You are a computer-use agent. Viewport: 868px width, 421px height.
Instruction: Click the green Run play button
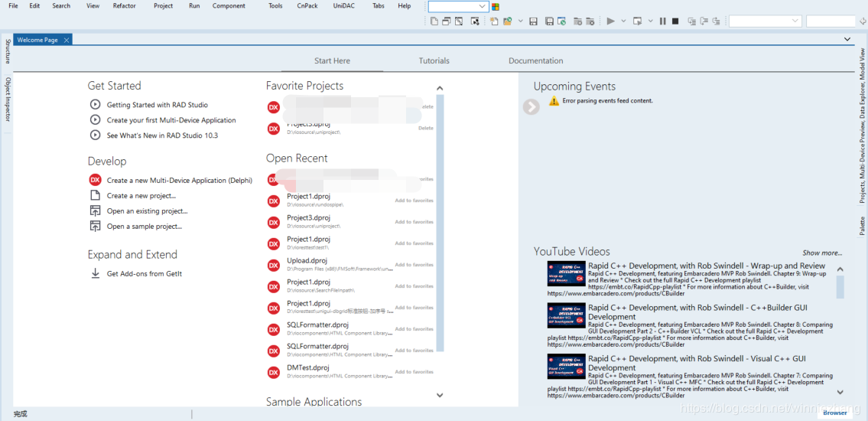click(x=610, y=21)
